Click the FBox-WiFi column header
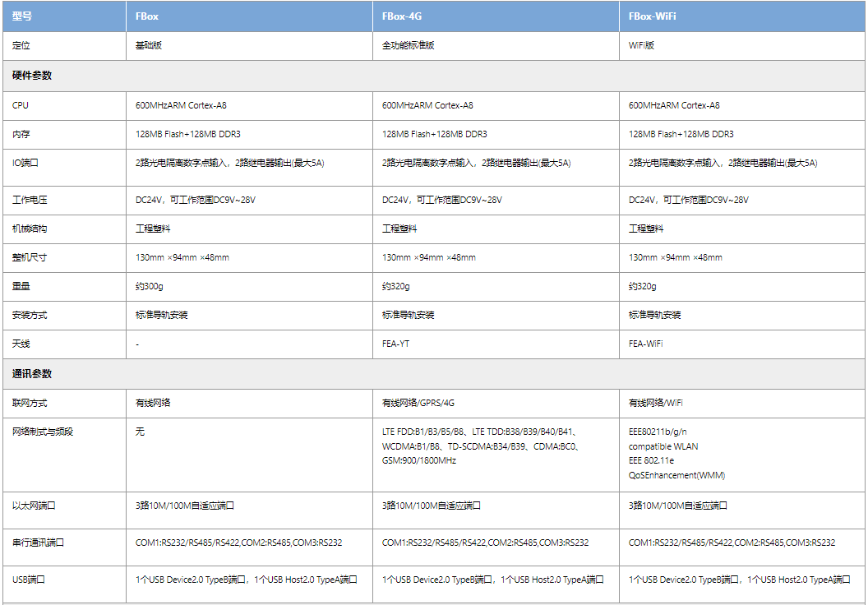This screenshot has height=605, width=868. (x=653, y=16)
